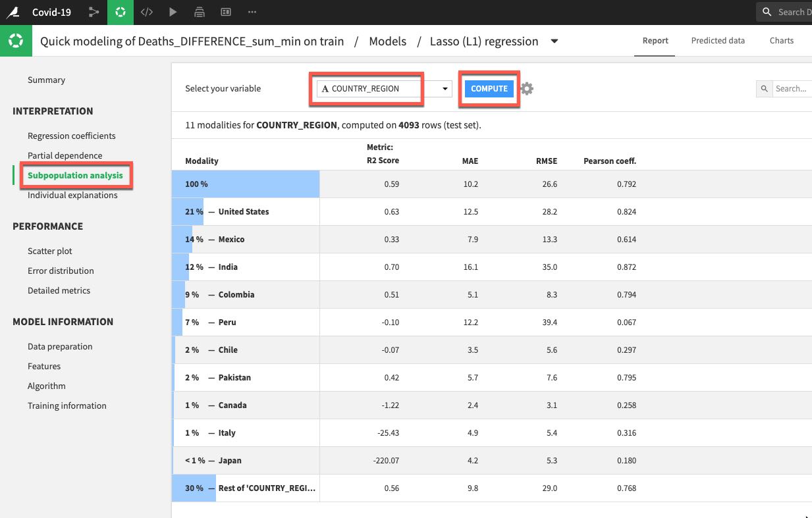Switch to the Predicted data tab
812x518 pixels.
click(718, 41)
